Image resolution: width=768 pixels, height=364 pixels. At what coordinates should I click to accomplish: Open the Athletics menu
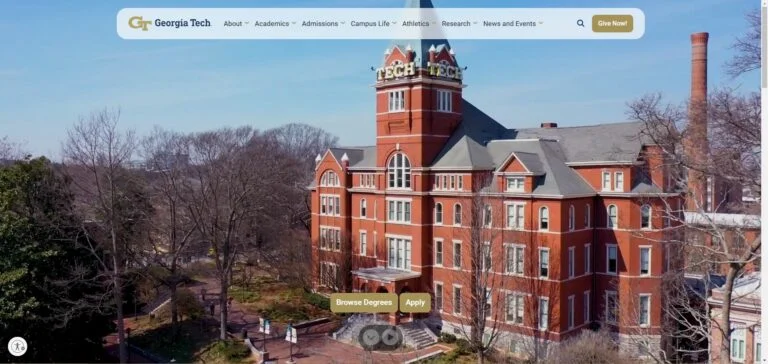click(x=415, y=24)
